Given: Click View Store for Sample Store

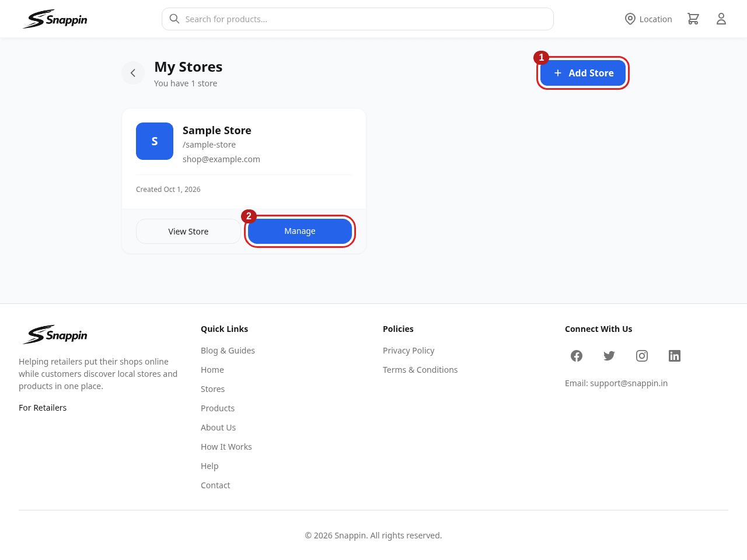Looking at the screenshot, I should tap(189, 231).
